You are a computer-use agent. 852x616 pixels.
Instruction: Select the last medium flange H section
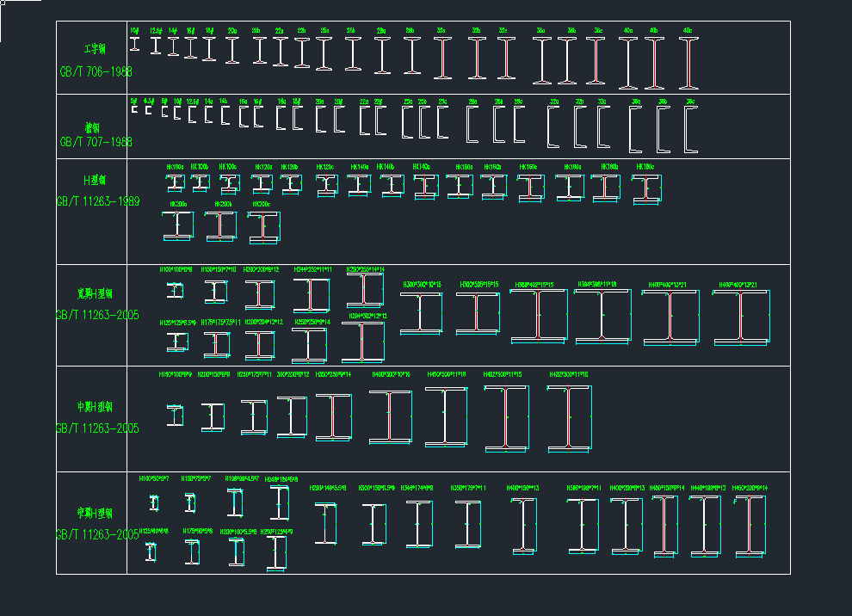[x=569, y=417]
